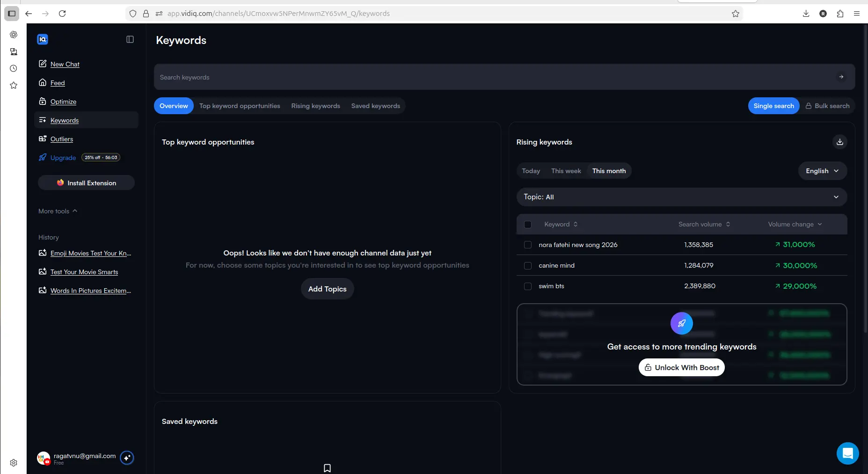This screenshot has width=868, height=474.
Task: Switch to Bulk search mode
Action: [x=827, y=106]
